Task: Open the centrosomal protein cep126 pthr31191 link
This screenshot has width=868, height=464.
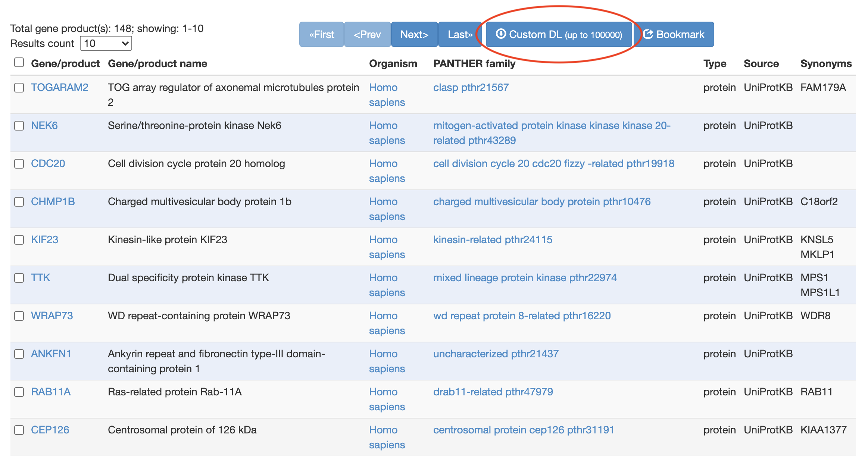Action: [523, 430]
